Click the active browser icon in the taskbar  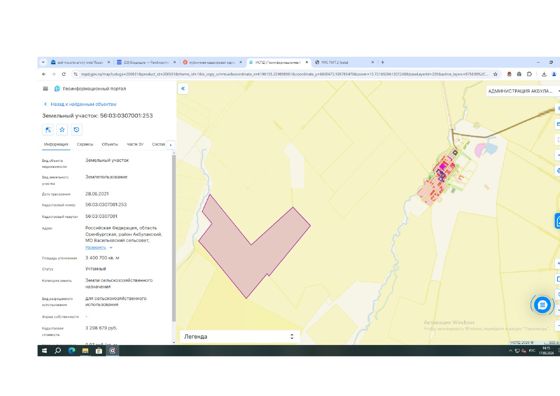[x=112, y=351]
